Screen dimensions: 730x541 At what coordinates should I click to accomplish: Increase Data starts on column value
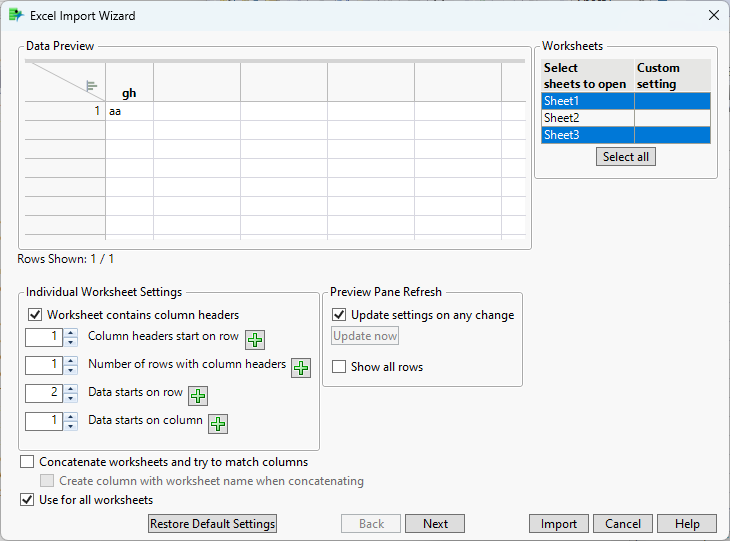(71, 417)
